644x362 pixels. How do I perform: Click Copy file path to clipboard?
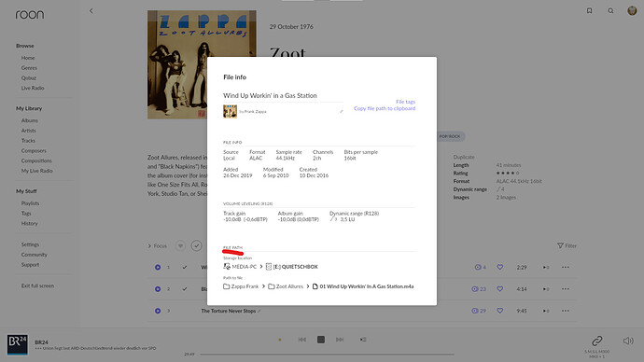tap(385, 108)
